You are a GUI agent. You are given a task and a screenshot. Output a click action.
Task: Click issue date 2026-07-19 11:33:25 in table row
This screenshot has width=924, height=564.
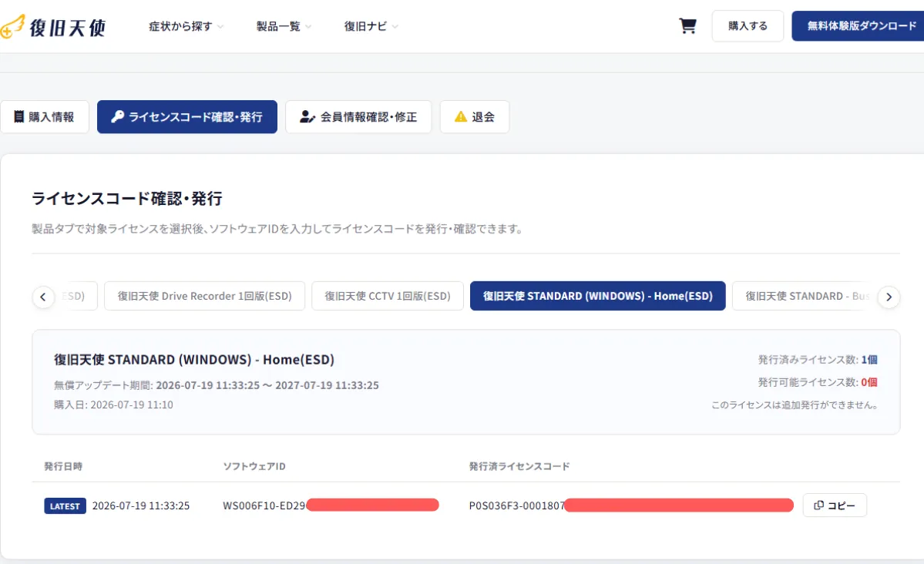pos(141,505)
